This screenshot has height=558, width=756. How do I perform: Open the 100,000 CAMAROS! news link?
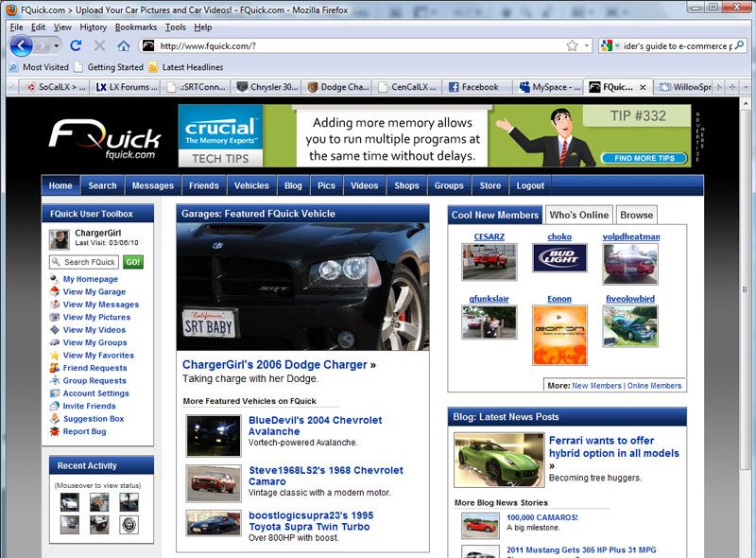click(541, 517)
